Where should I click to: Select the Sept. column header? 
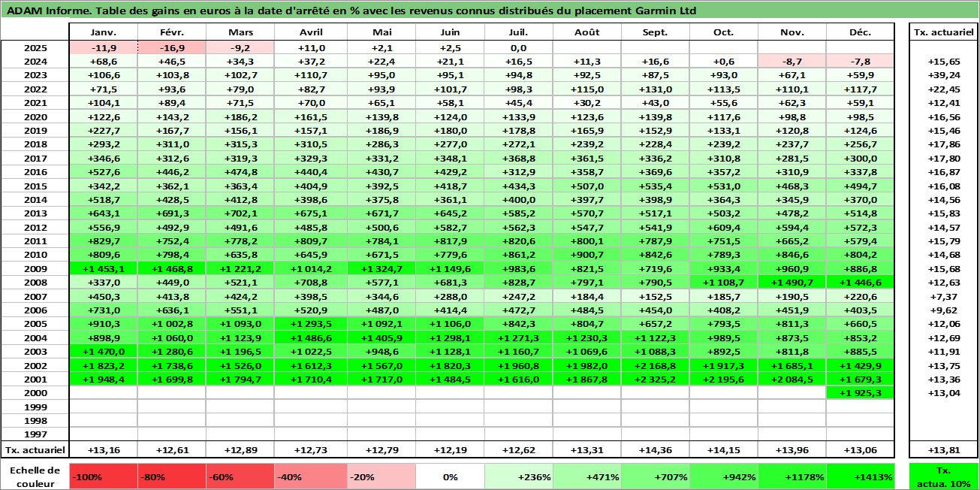click(x=656, y=32)
